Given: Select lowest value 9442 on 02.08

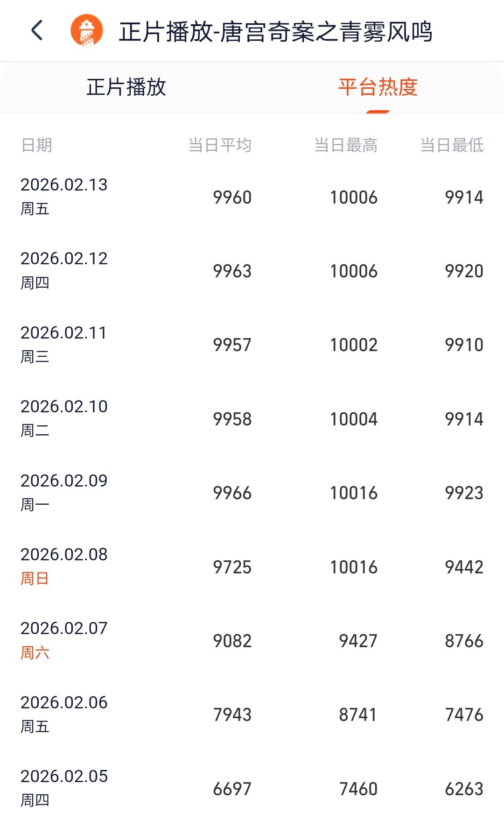Looking at the screenshot, I should 464,567.
